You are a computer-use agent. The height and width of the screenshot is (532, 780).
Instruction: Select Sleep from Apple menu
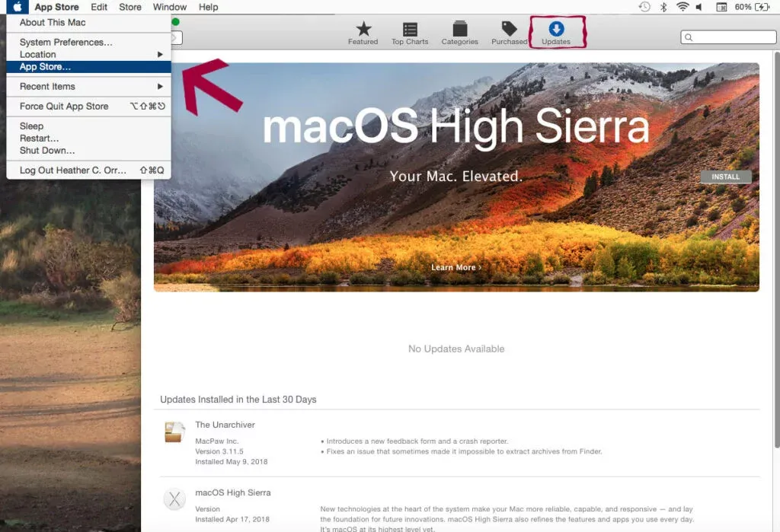[x=88, y=126]
